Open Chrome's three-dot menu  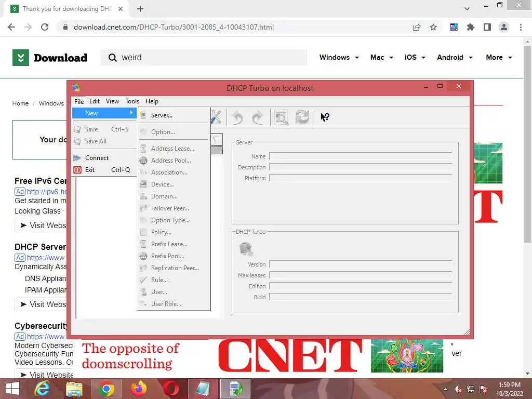coord(521,27)
